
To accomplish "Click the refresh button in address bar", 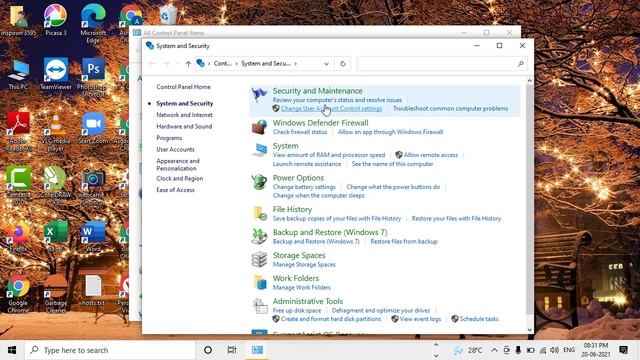I will tap(343, 64).
